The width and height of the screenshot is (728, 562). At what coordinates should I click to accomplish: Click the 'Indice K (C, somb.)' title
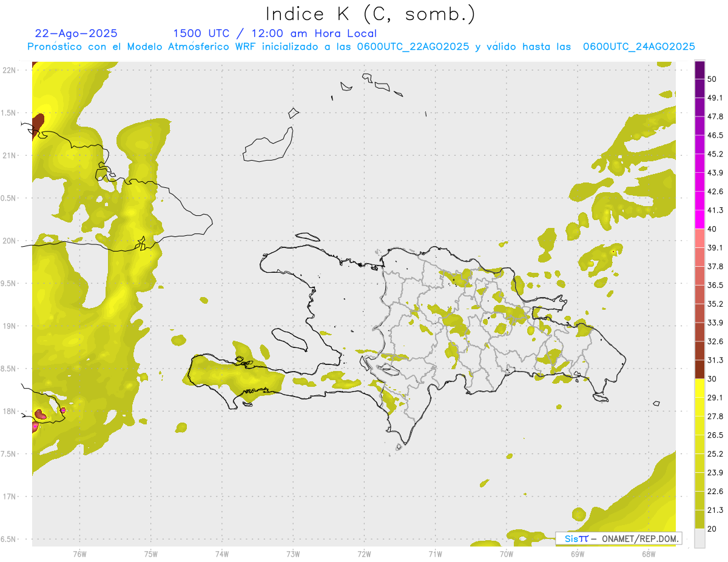point(371,14)
